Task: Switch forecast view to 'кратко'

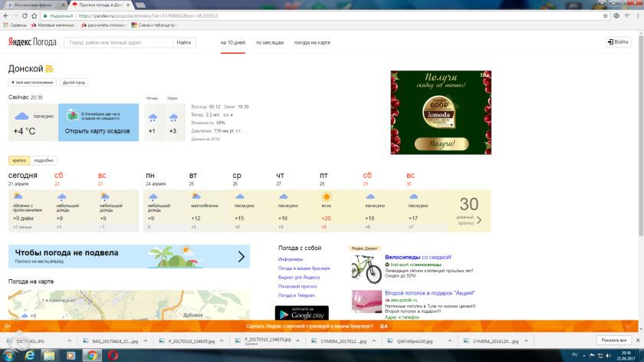Action: coord(19,160)
